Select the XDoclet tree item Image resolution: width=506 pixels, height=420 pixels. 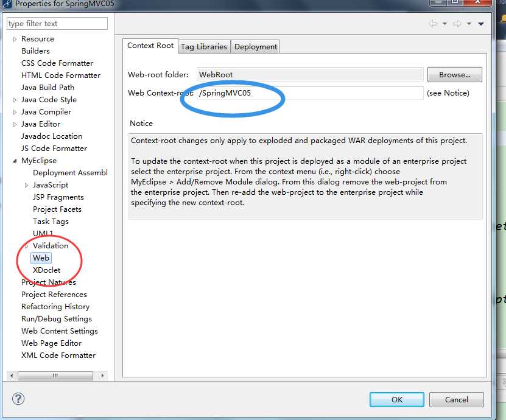pyautogui.click(x=46, y=270)
